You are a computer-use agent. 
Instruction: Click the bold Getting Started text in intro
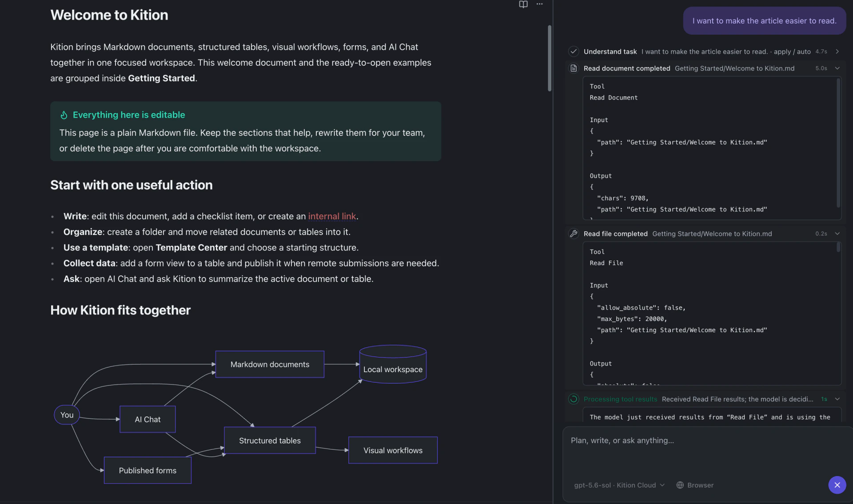(161, 78)
